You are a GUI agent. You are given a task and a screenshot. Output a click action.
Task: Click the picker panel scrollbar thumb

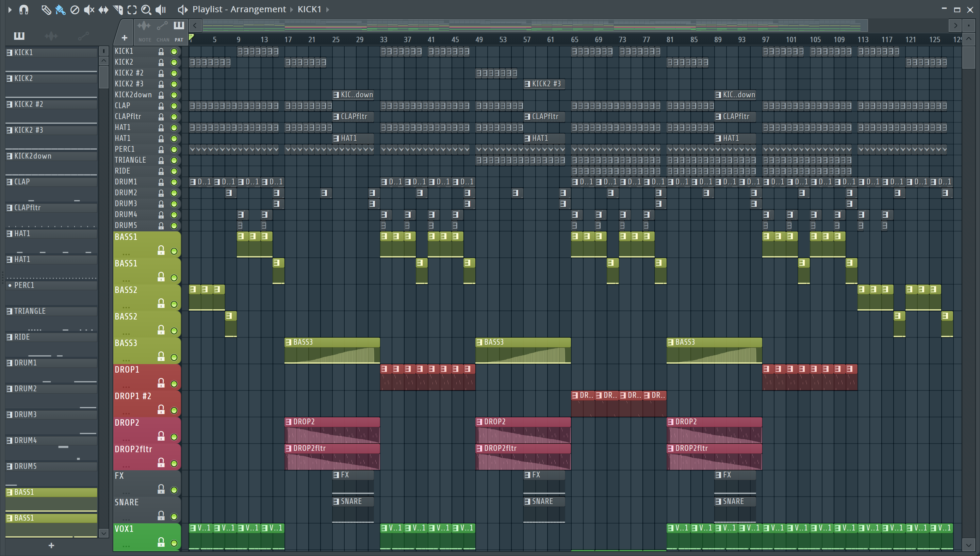tap(103, 78)
